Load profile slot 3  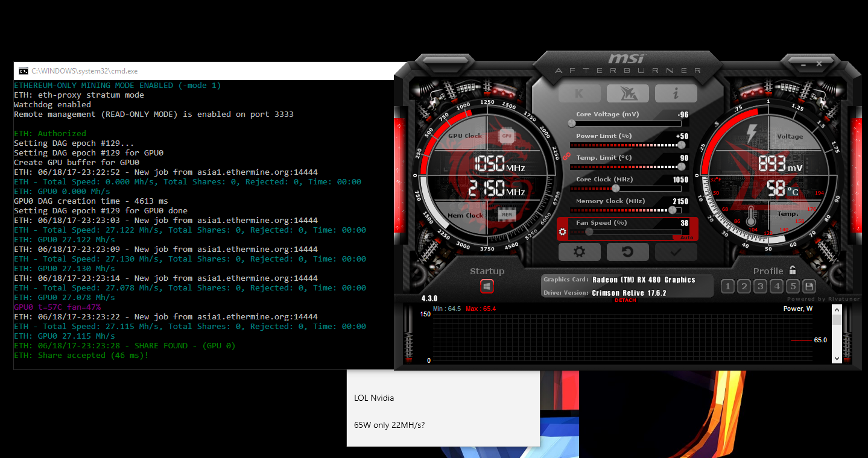point(760,286)
